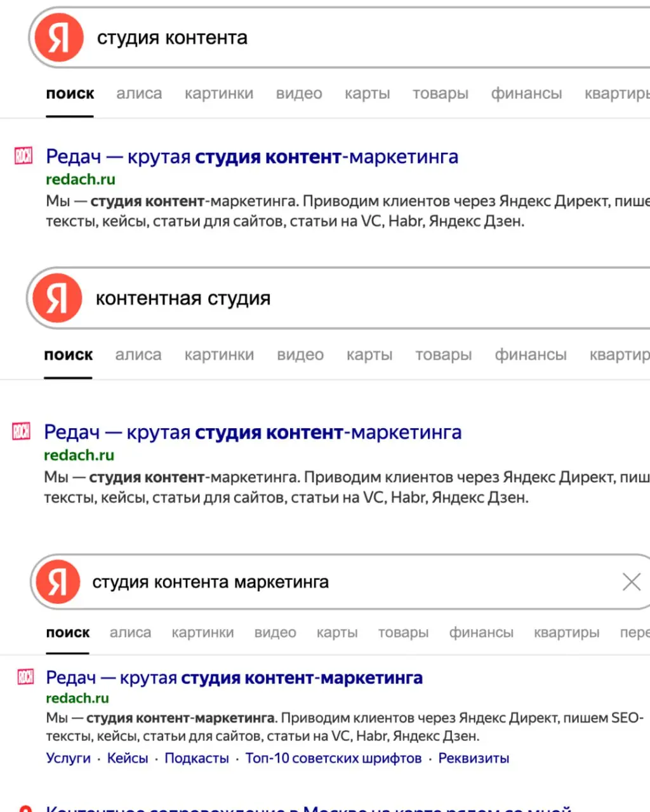Open карты tab in topmost 'студия контента' block

point(368,93)
